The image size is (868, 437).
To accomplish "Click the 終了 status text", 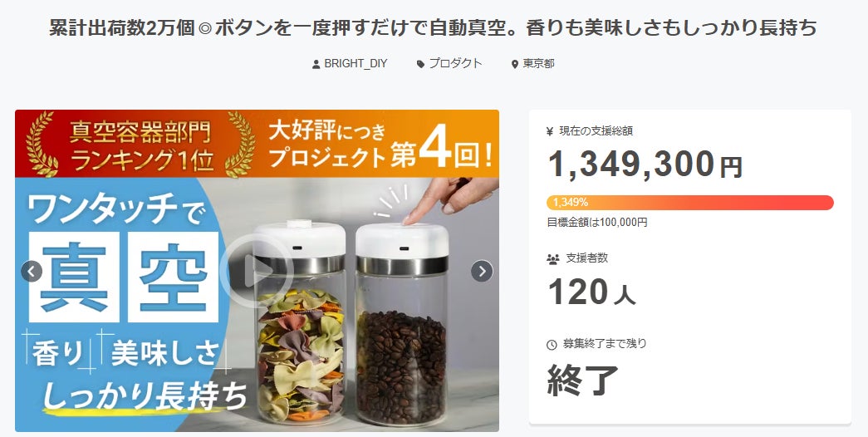I will coord(583,380).
